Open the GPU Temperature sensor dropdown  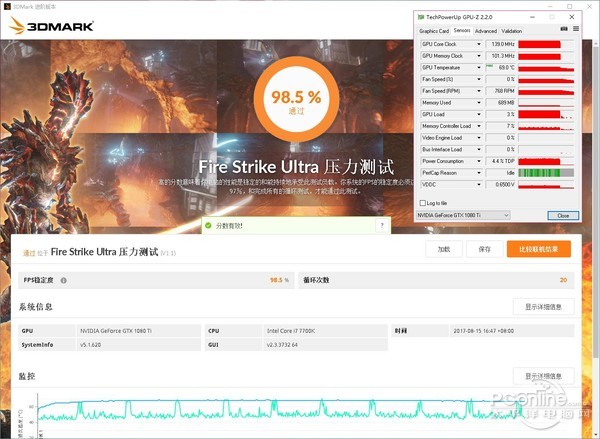click(x=478, y=68)
